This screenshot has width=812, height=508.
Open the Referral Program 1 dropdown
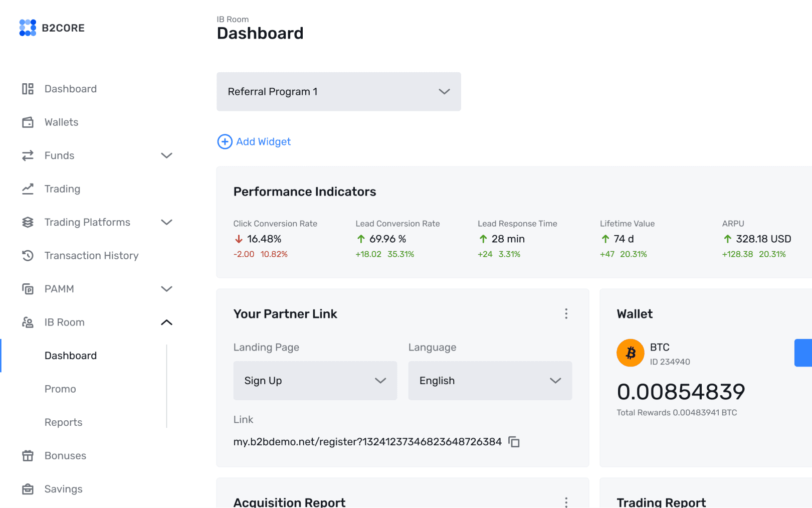point(339,92)
